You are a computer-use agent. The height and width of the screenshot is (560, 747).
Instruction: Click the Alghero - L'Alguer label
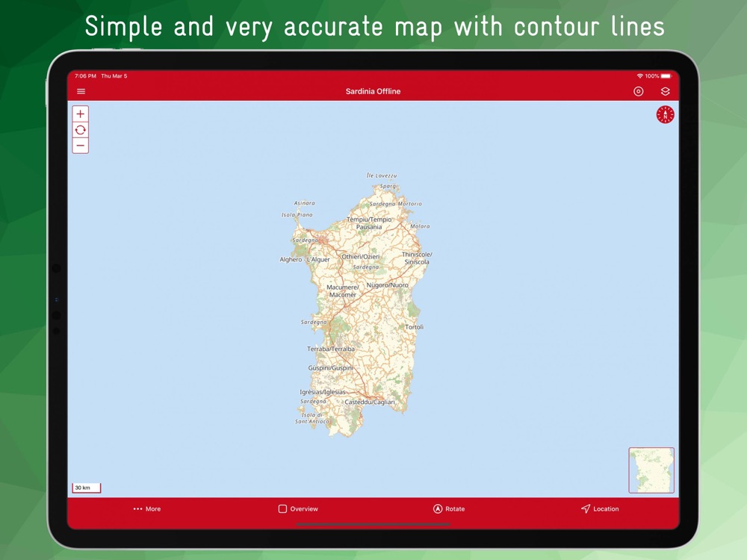click(x=305, y=260)
